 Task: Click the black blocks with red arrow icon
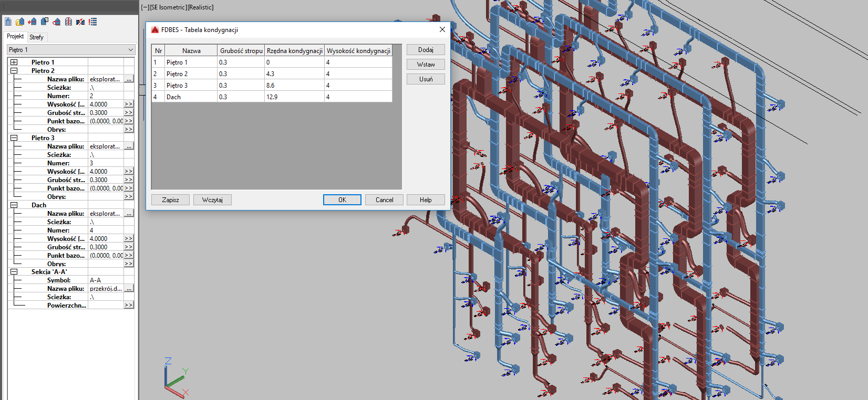(80, 22)
